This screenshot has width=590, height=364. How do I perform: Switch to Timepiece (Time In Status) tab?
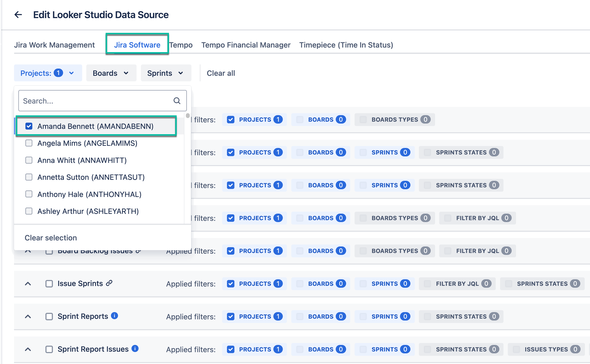tap(346, 45)
